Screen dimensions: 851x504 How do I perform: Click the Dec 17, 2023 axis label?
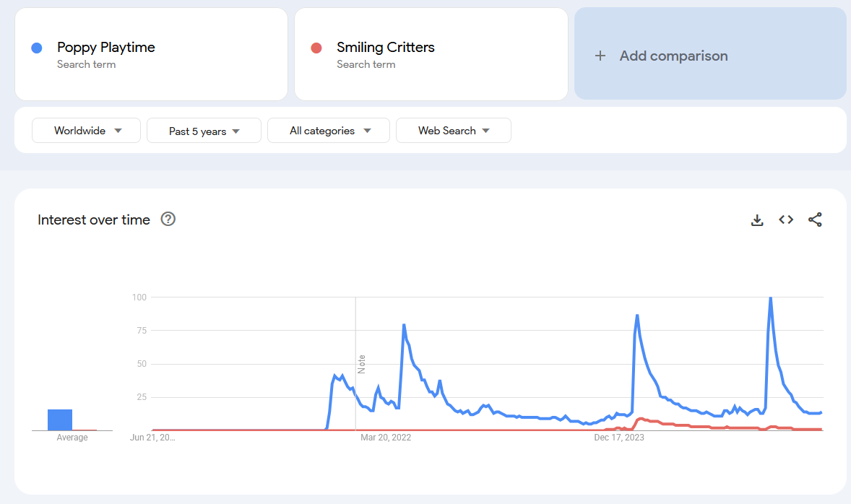(619, 438)
